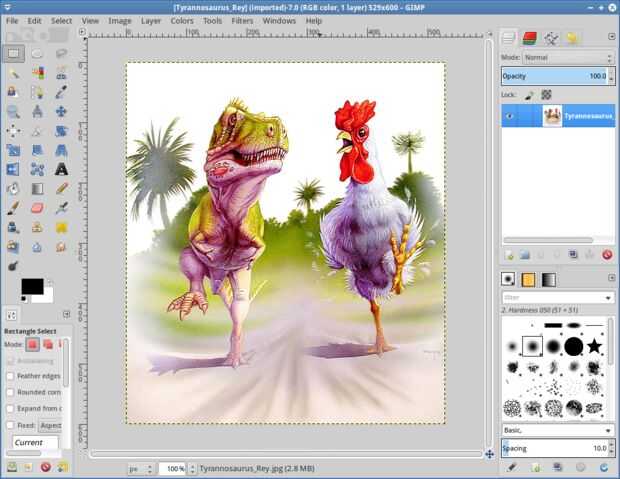
Task: Open the layer Mode Normal dropdown
Action: click(568, 58)
